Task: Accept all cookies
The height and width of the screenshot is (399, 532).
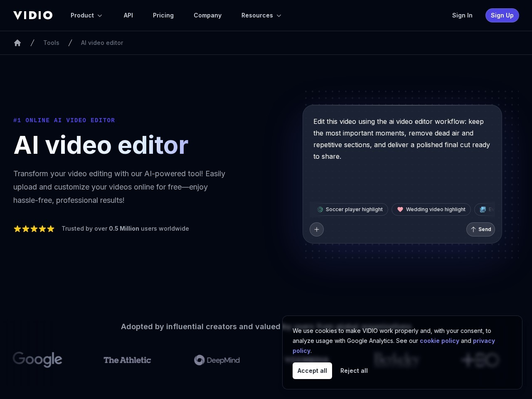Action: coord(312,371)
